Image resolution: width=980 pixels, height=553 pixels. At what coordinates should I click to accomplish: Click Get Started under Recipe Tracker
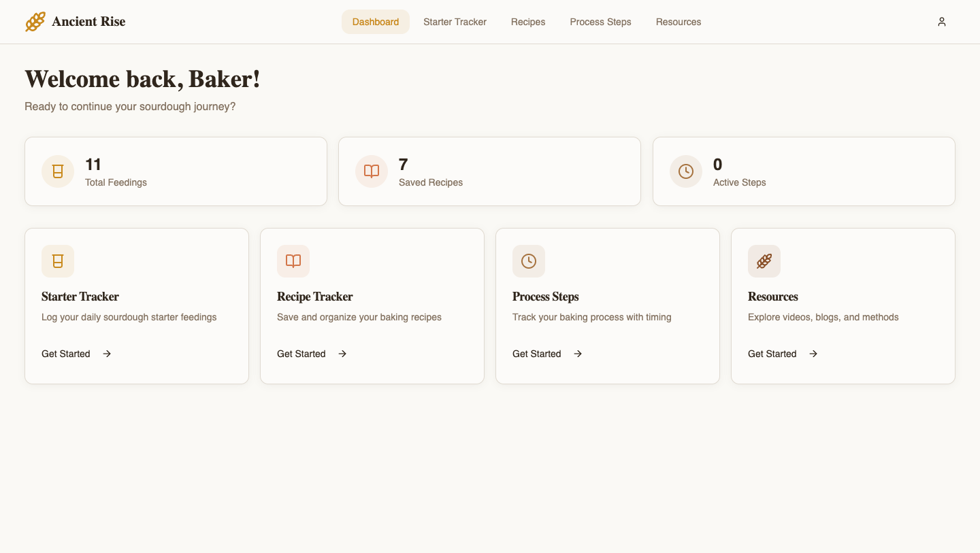(x=301, y=354)
